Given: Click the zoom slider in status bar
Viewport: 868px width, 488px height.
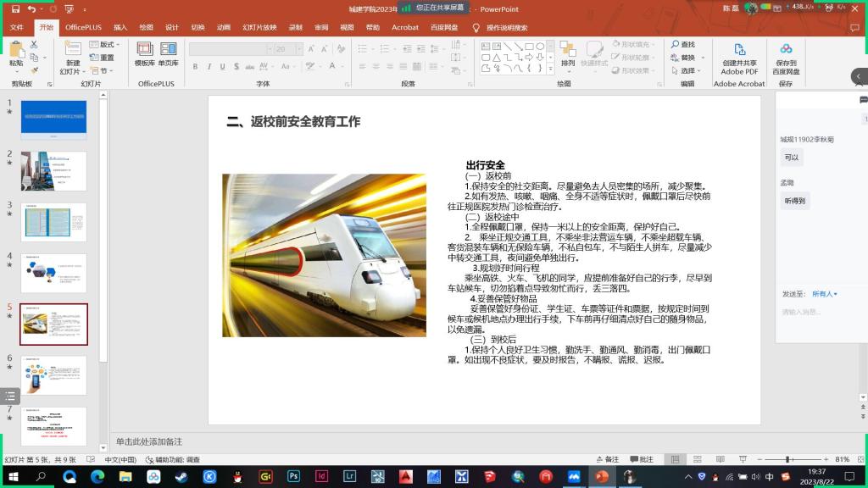Looking at the screenshot, I should 788,459.
